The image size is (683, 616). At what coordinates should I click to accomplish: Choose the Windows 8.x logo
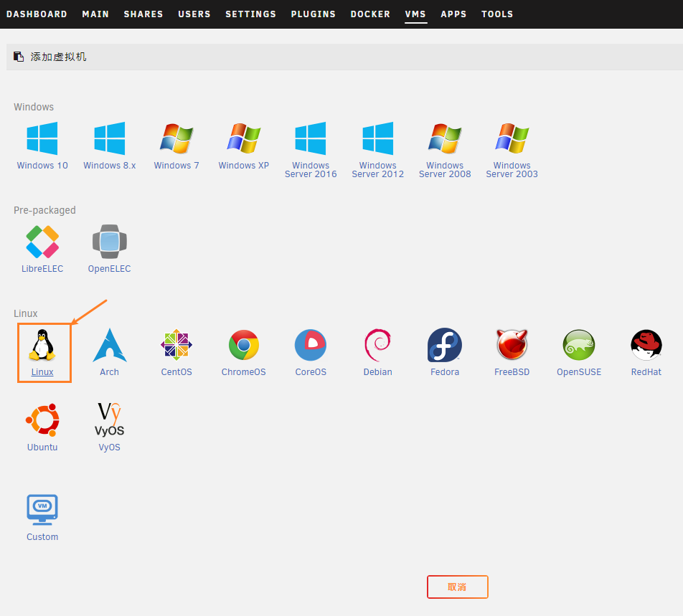pyautogui.click(x=109, y=138)
